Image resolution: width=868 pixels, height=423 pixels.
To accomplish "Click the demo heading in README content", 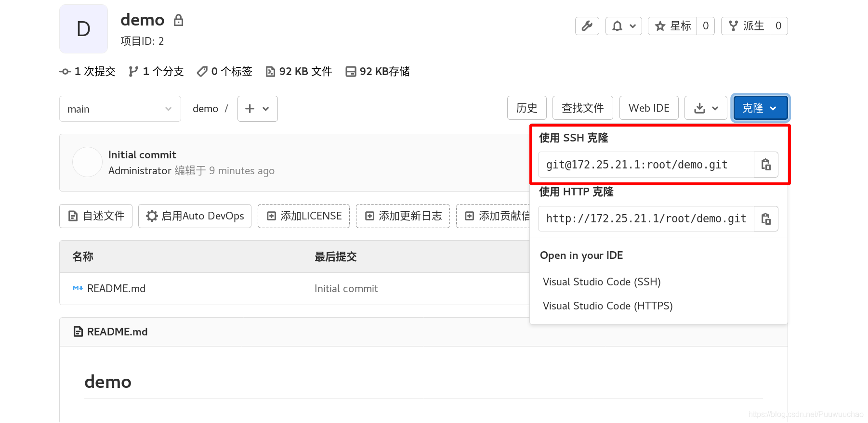I will point(108,382).
